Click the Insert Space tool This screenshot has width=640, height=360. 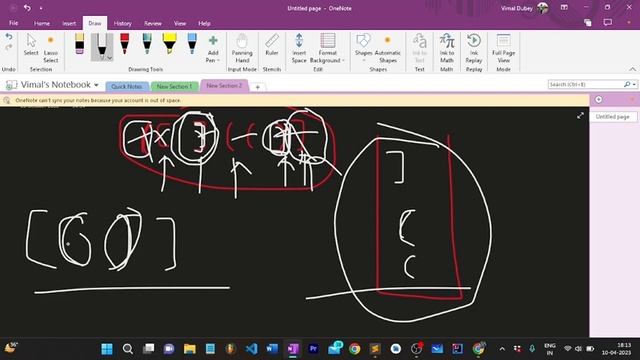pyautogui.click(x=299, y=49)
